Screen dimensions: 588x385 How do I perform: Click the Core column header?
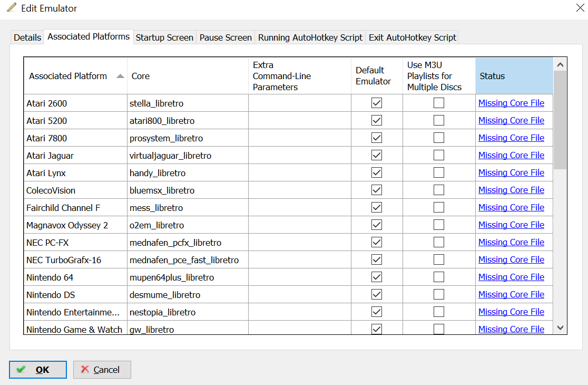[188, 76]
